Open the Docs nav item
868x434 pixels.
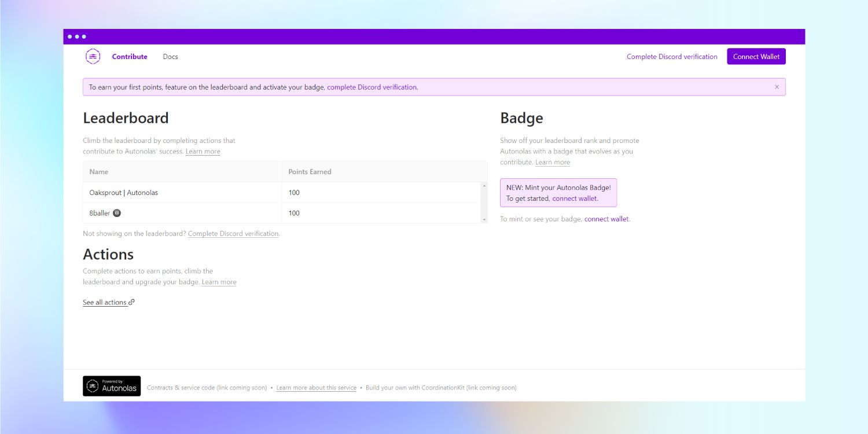click(x=170, y=57)
